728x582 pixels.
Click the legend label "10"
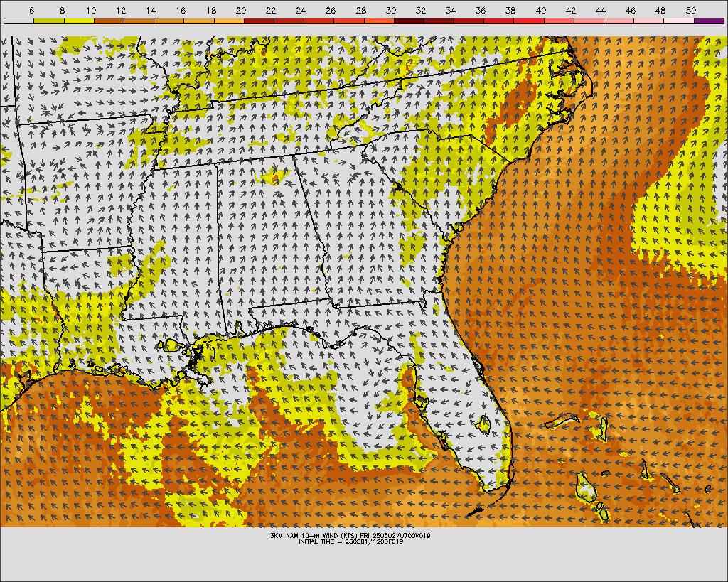click(91, 10)
